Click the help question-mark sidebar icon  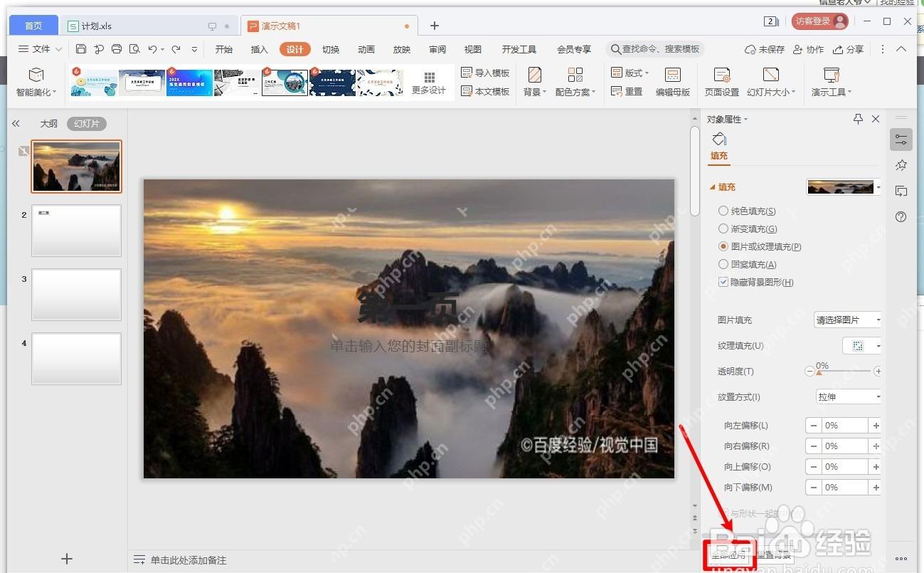[x=901, y=216]
